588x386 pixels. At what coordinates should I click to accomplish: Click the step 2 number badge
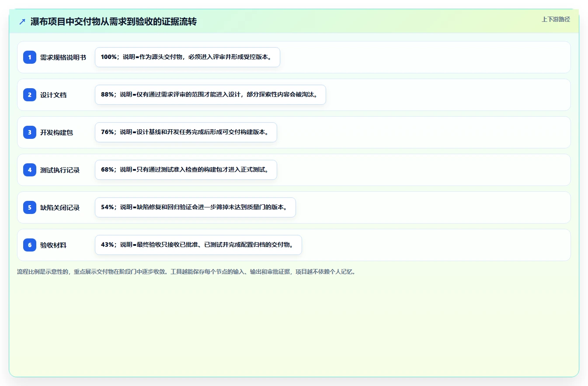30,95
